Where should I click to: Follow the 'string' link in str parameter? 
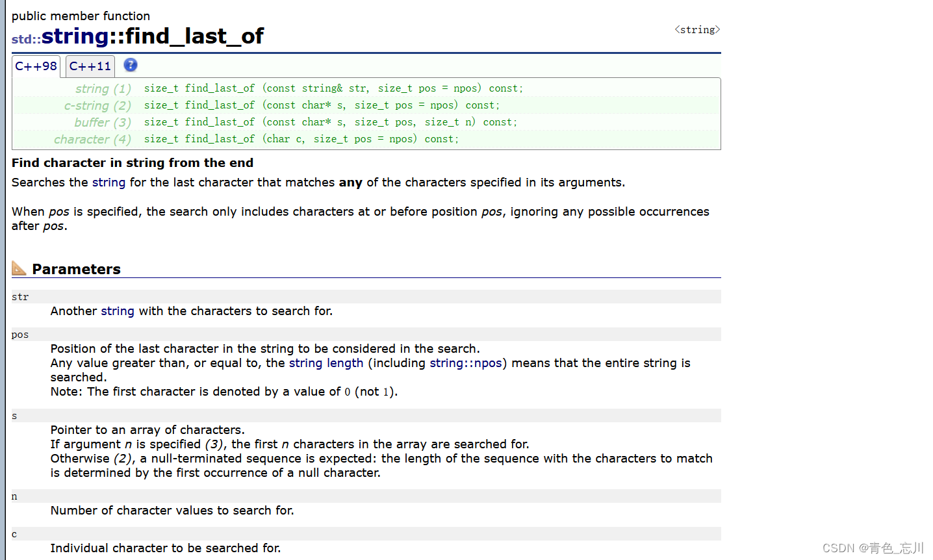118,311
